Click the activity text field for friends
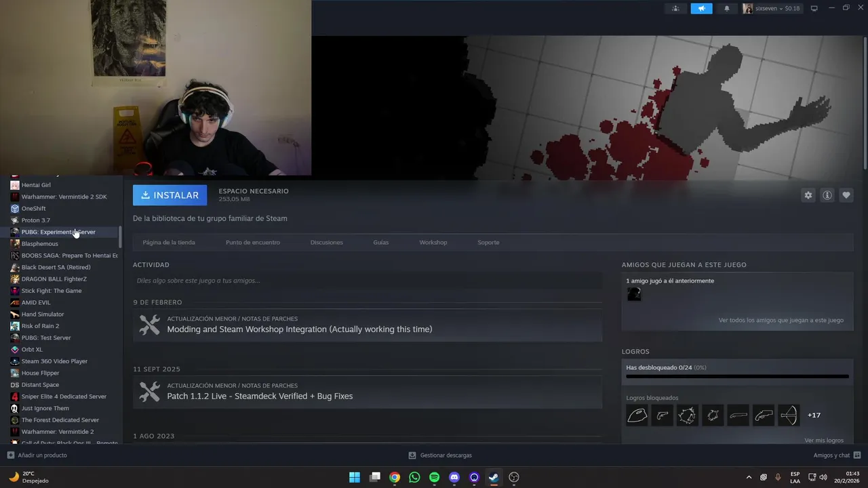This screenshot has height=488, width=868. pos(368,281)
